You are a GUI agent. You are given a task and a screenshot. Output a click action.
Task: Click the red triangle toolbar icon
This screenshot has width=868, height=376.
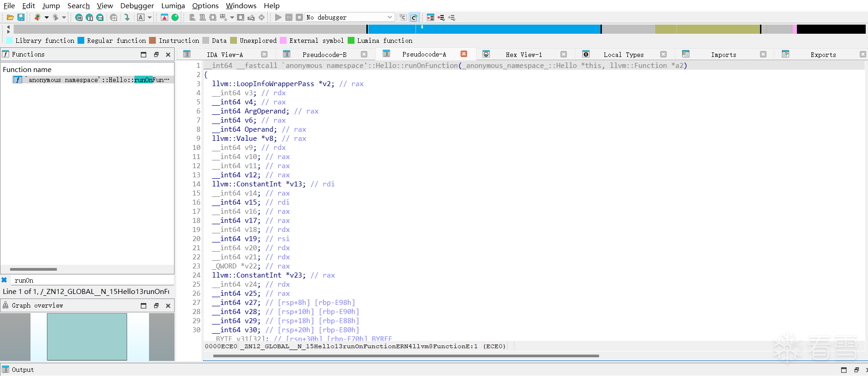coord(164,17)
